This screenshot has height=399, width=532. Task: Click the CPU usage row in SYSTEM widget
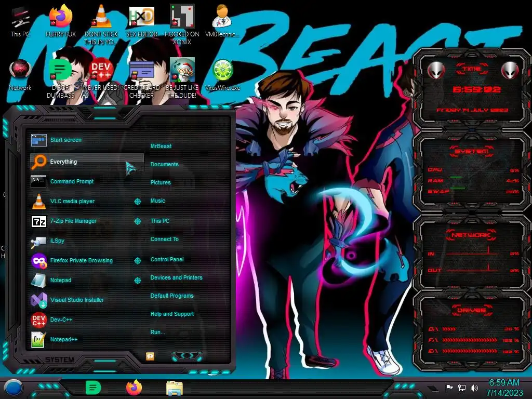point(473,170)
